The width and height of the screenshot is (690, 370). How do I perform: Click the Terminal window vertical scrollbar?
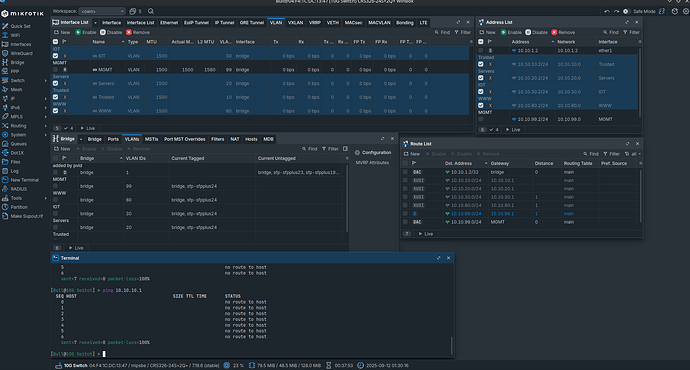pyautogui.click(x=451, y=345)
